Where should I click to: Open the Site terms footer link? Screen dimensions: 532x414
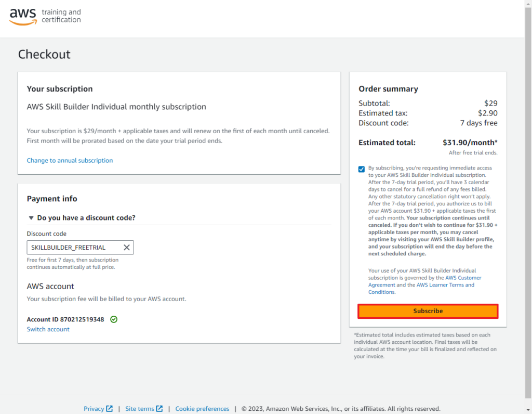coord(140,409)
